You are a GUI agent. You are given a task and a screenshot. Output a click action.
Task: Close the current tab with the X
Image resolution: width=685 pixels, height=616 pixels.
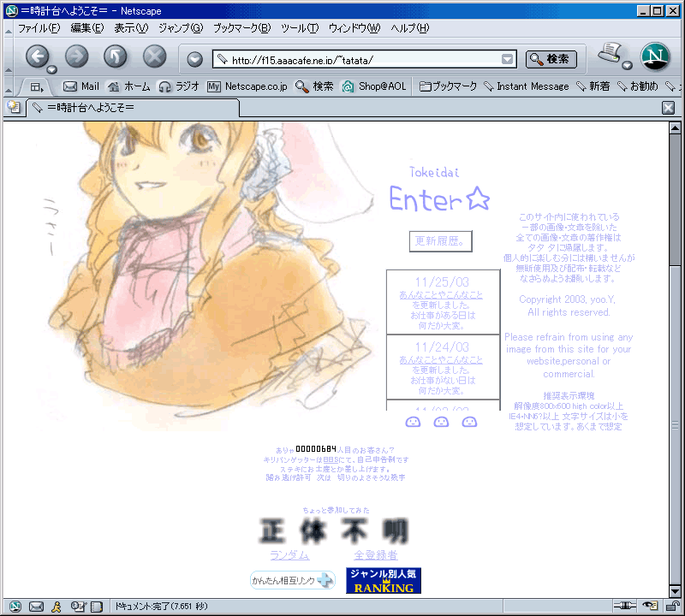coord(669,108)
